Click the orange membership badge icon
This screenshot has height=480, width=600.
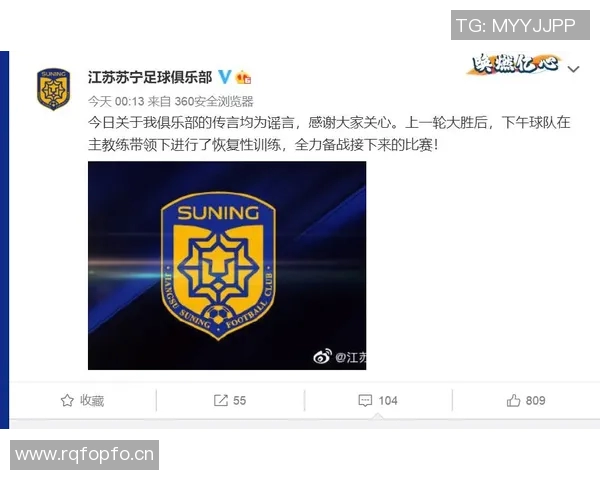(x=243, y=77)
